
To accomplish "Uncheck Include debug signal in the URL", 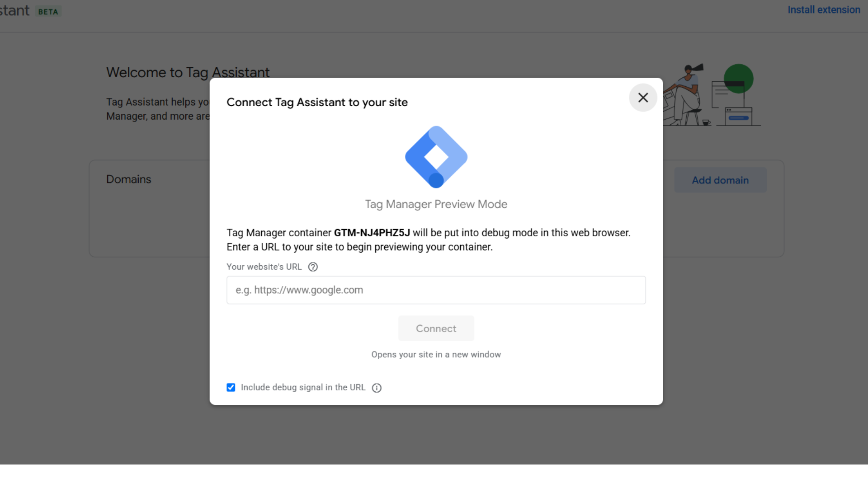I will tap(231, 388).
